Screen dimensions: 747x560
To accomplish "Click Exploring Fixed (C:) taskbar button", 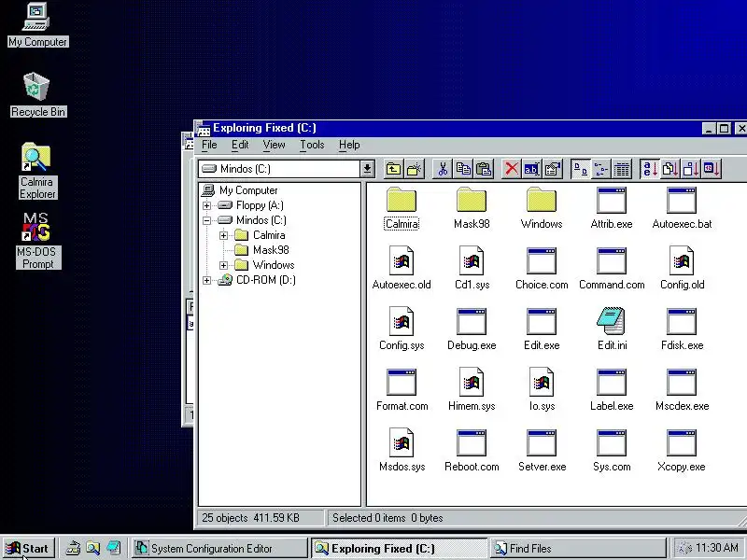I will 400,549.
